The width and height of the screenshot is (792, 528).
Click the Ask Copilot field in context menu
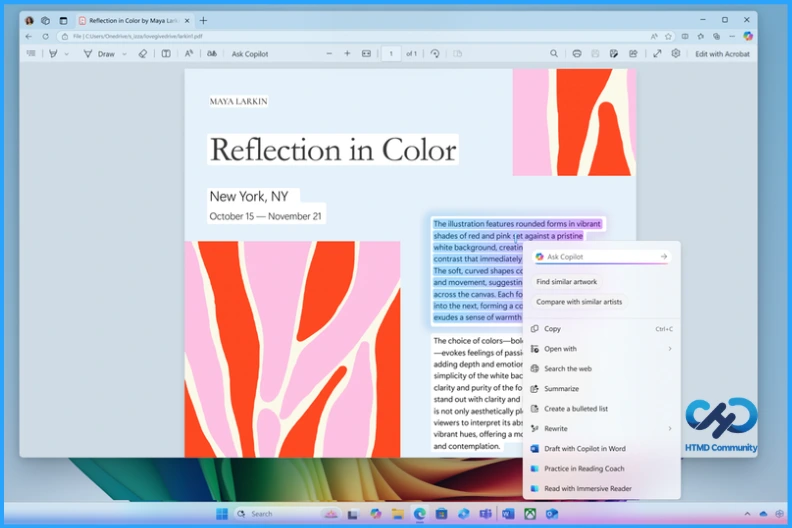(601, 257)
